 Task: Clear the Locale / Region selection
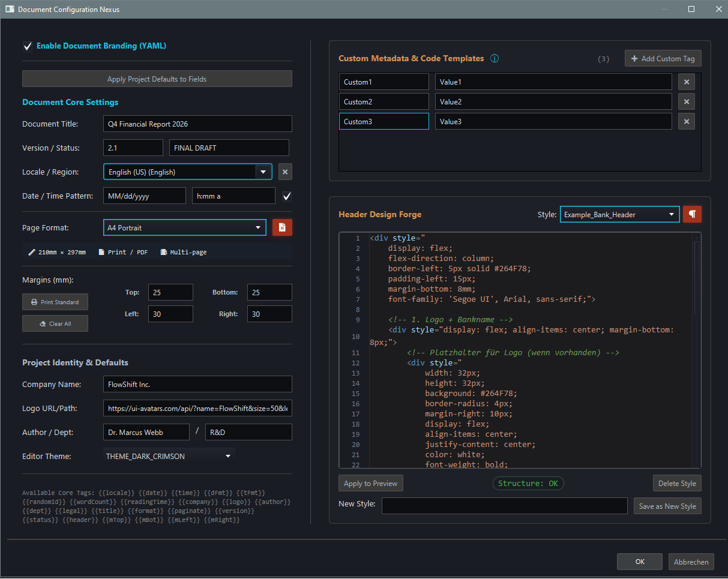[x=285, y=172]
